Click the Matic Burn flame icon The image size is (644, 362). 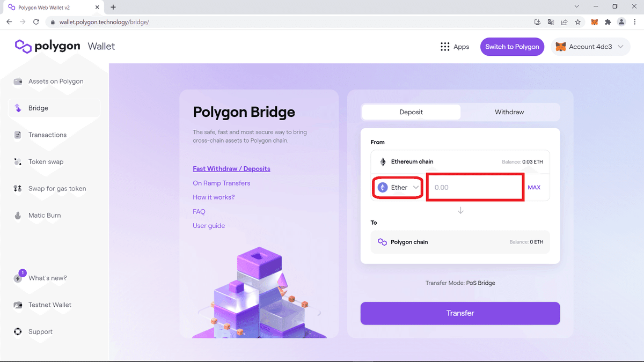[18, 216]
